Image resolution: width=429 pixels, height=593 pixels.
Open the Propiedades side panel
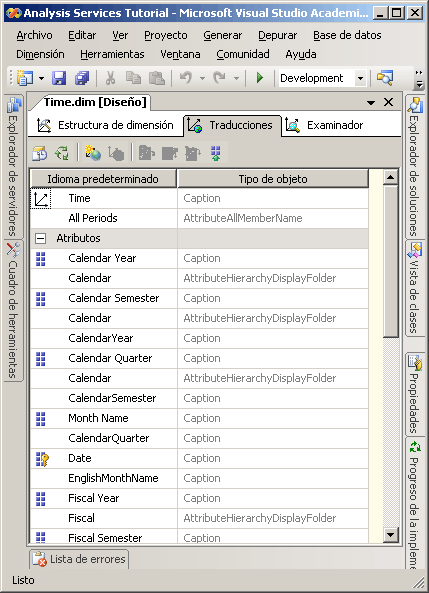pos(414,393)
